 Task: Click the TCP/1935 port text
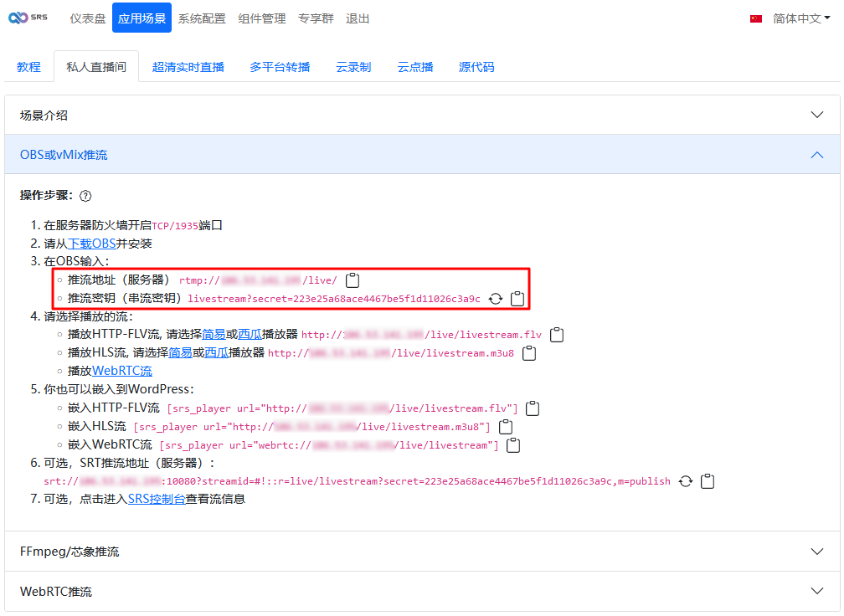175,226
